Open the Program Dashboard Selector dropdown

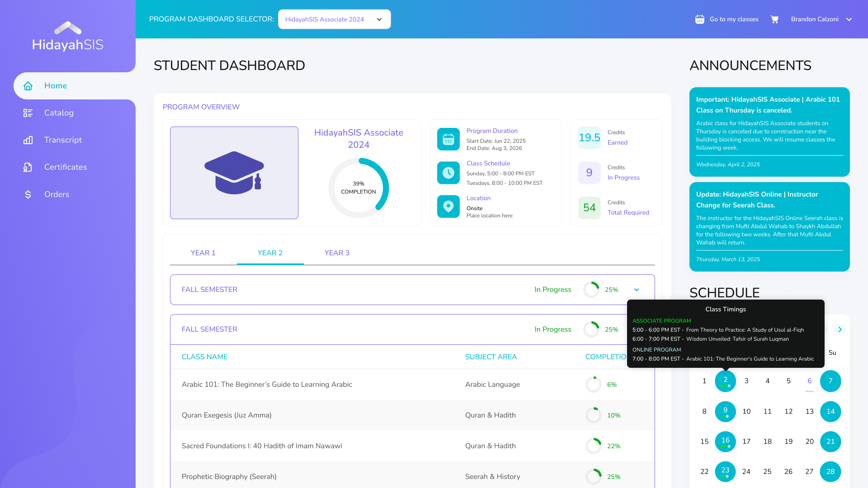[334, 19]
